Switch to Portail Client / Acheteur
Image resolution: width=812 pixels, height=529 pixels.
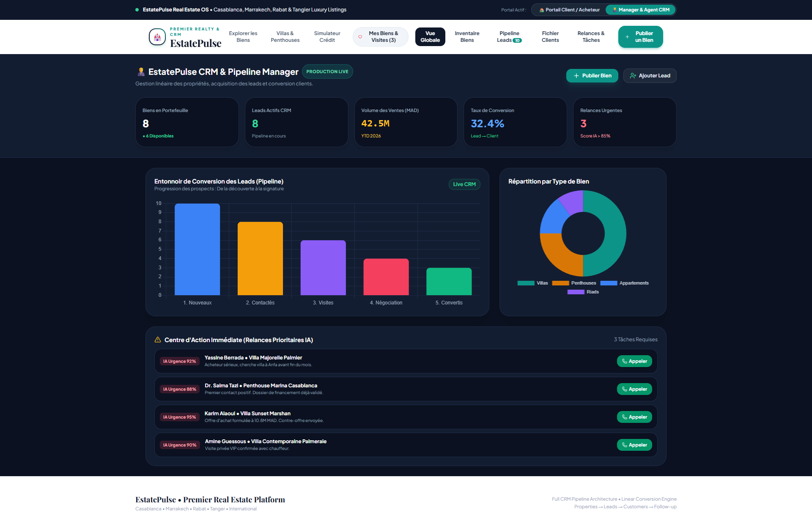click(x=569, y=10)
